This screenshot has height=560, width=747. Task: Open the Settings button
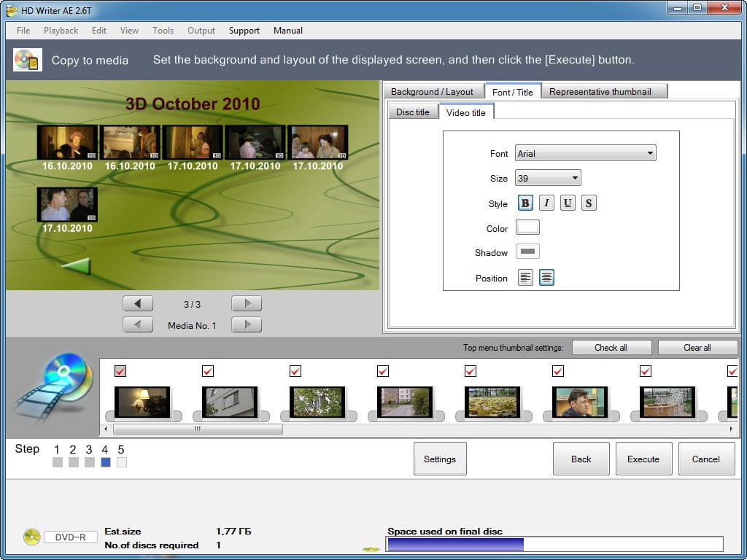click(440, 459)
